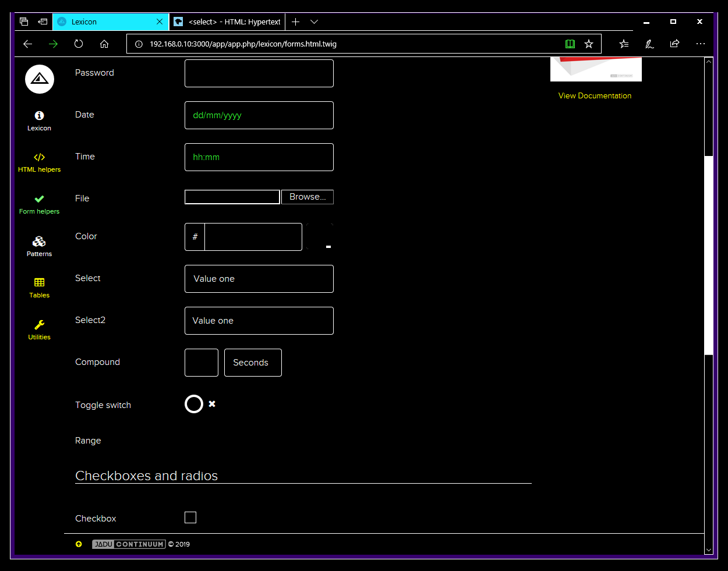Click the browser address bar URL
Image resolution: width=728 pixels, height=571 pixels.
coord(243,44)
